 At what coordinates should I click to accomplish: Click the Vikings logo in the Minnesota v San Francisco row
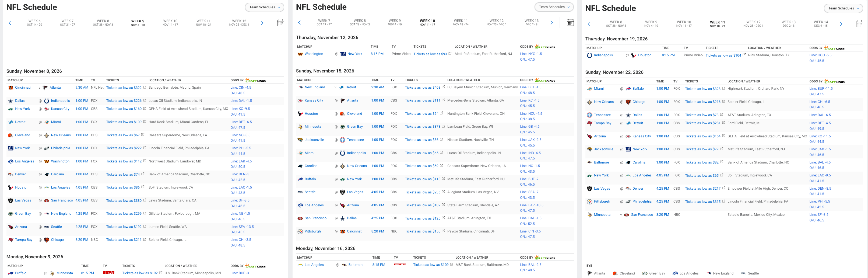(589, 215)
